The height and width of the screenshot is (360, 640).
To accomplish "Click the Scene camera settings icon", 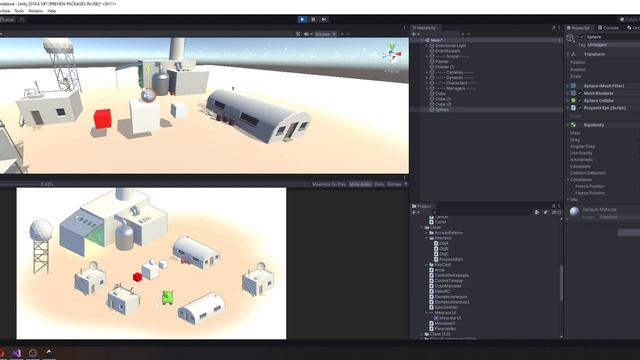I will pos(307,34).
